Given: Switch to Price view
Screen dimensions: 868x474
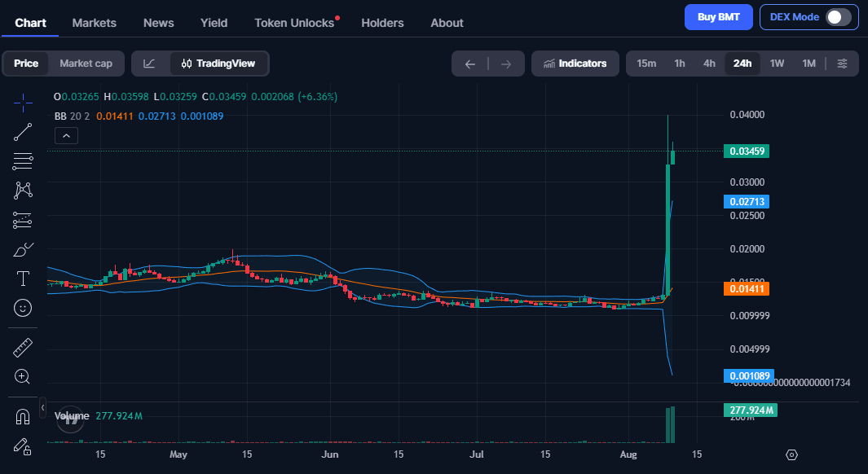Looking at the screenshot, I should (26, 64).
